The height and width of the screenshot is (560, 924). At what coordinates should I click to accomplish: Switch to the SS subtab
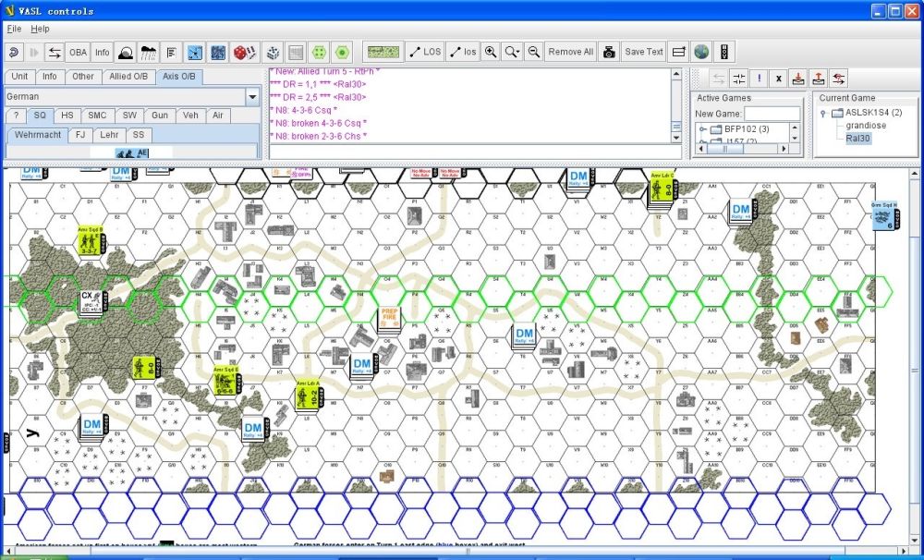[139, 135]
